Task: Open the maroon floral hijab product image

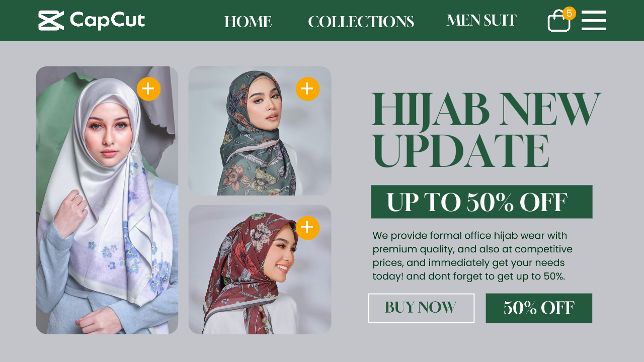Action: click(260, 269)
